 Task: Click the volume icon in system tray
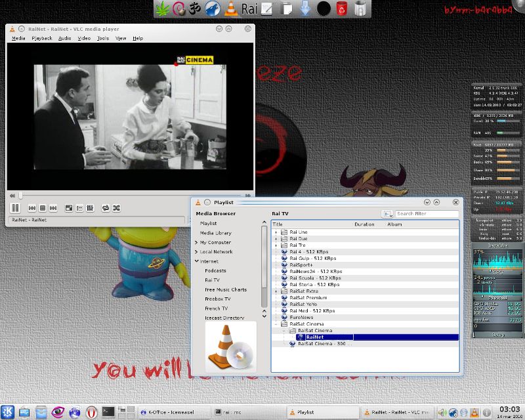coord(442,413)
